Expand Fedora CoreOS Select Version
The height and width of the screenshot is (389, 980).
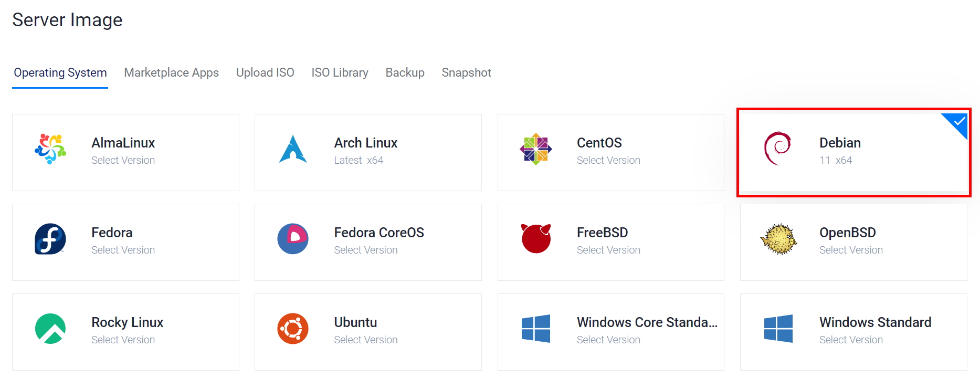click(366, 250)
